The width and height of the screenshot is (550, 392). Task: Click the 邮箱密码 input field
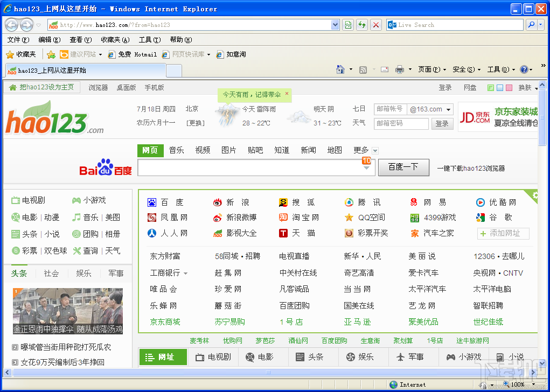point(401,124)
